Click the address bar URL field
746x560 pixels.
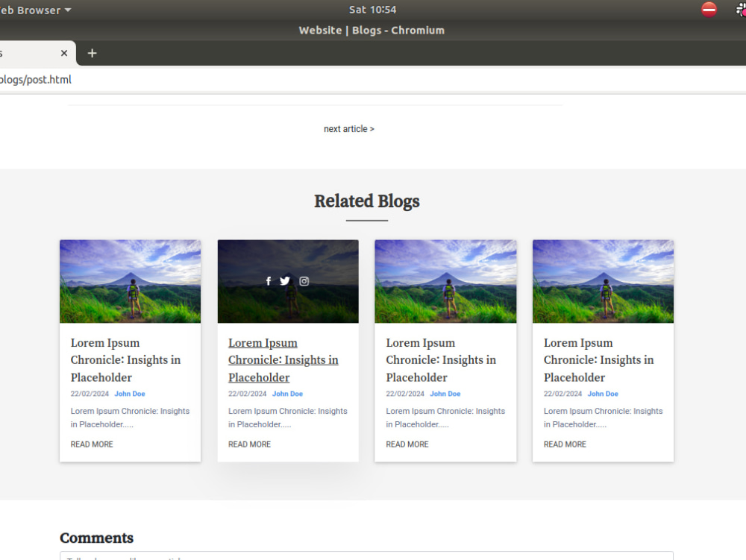click(x=373, y=79)
